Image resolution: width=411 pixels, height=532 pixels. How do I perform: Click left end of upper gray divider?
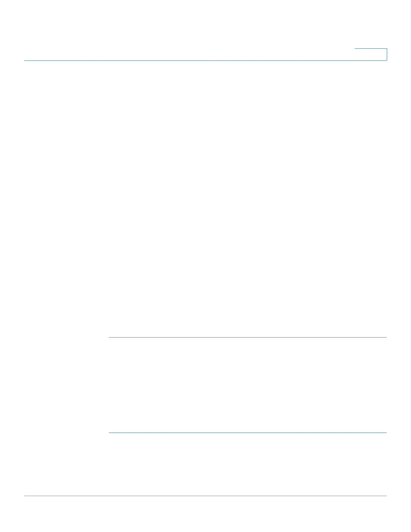pyautogui.click(x=110, y=337)
